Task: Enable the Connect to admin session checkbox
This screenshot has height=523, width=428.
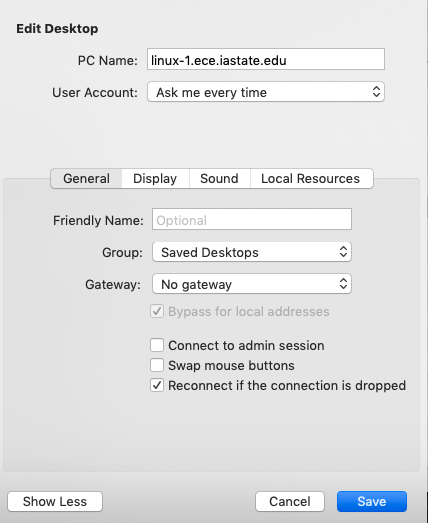Action: click(x=157, y=345)
